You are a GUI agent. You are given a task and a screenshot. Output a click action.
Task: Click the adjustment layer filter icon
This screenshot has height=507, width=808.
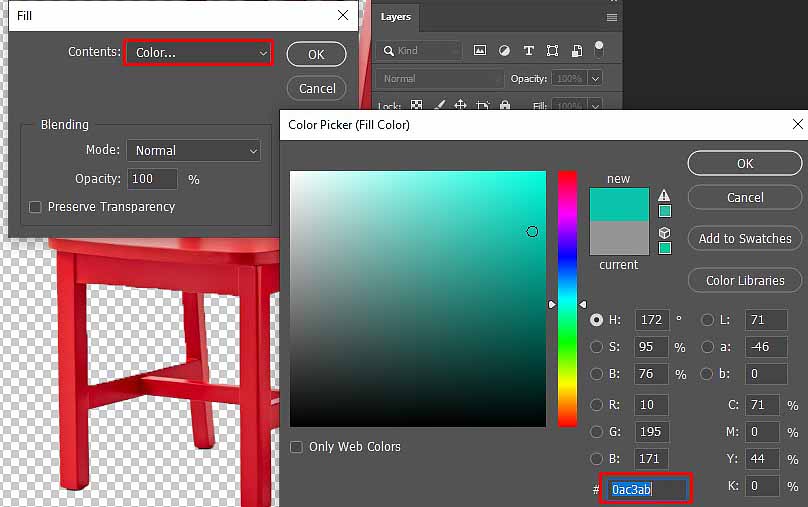tap(504, 50)
